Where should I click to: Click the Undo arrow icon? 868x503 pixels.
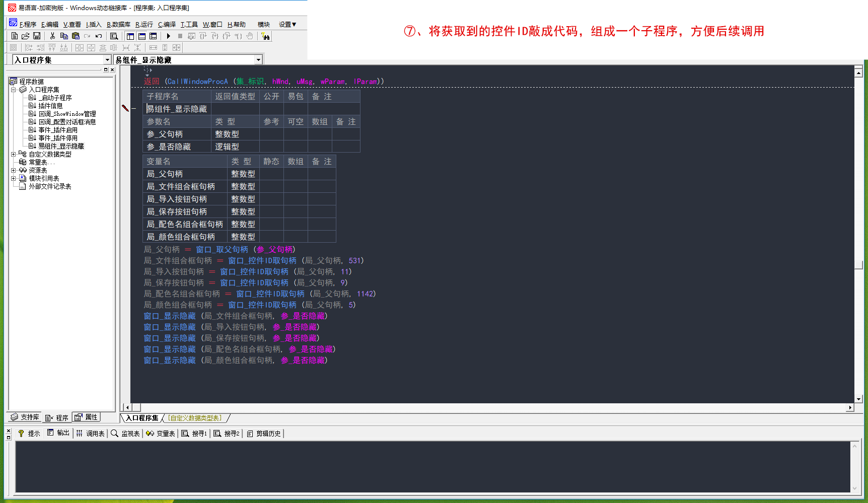point(99,36)
